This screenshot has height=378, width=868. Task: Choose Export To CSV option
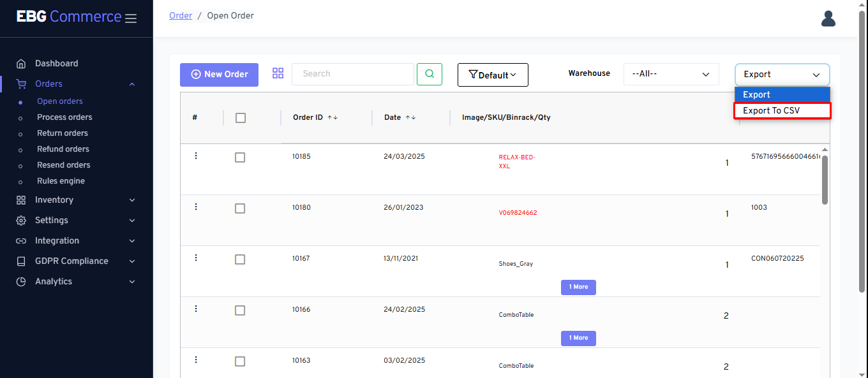click(782, 111)
